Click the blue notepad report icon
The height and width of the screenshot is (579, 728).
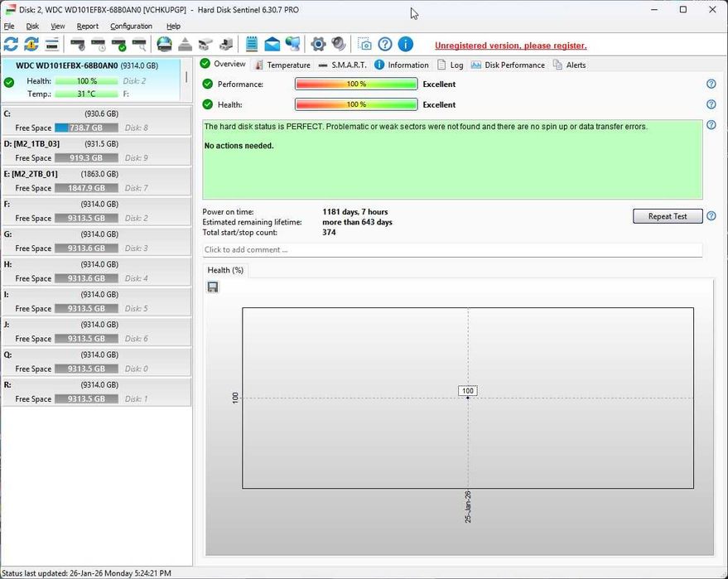click(x=252, y=45)
